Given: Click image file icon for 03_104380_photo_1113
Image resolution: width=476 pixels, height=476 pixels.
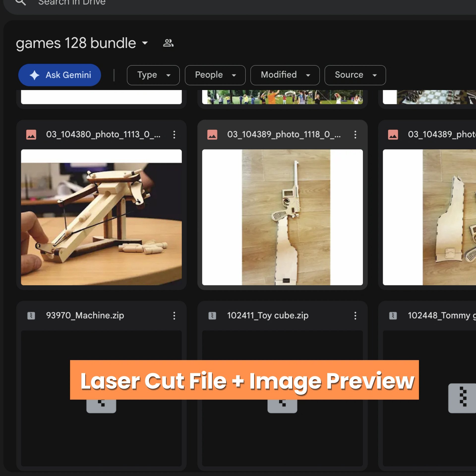Looking at the screenshot, I should coord(31,135).
